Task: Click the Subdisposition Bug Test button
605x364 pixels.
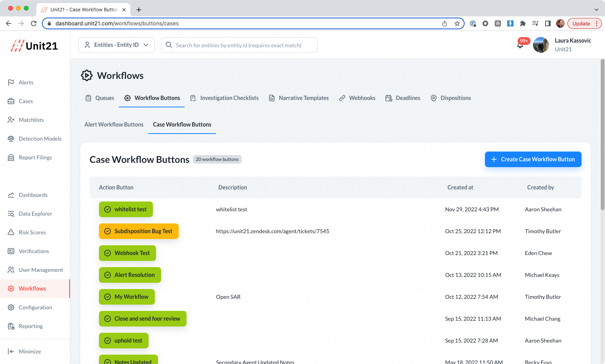Action: click(x=139, y=231)
